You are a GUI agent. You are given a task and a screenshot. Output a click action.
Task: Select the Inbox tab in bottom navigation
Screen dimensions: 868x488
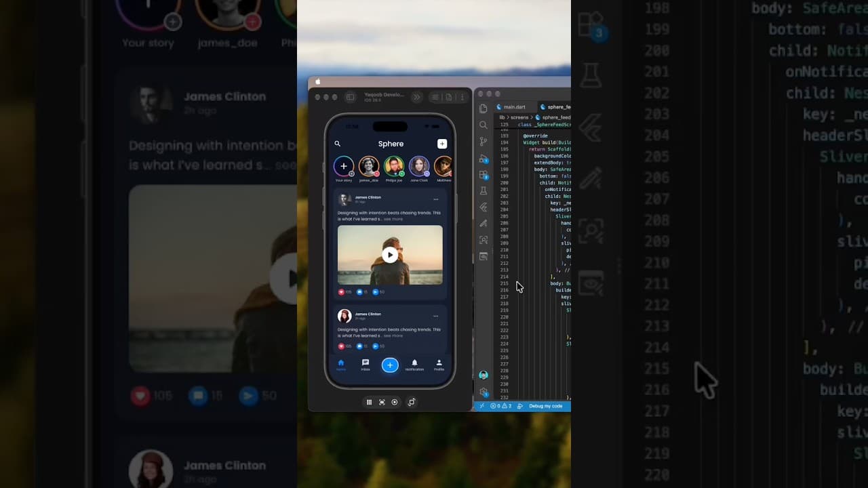366,365
